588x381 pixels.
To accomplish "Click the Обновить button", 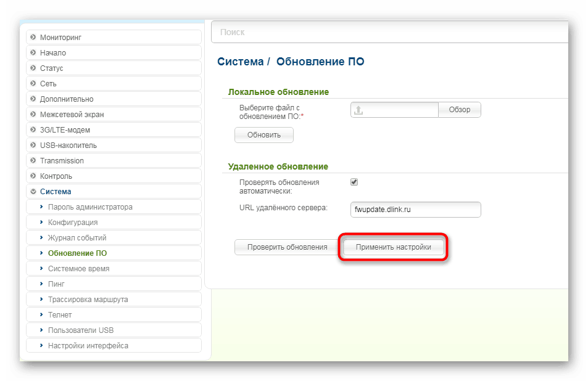I will point(264,135).
